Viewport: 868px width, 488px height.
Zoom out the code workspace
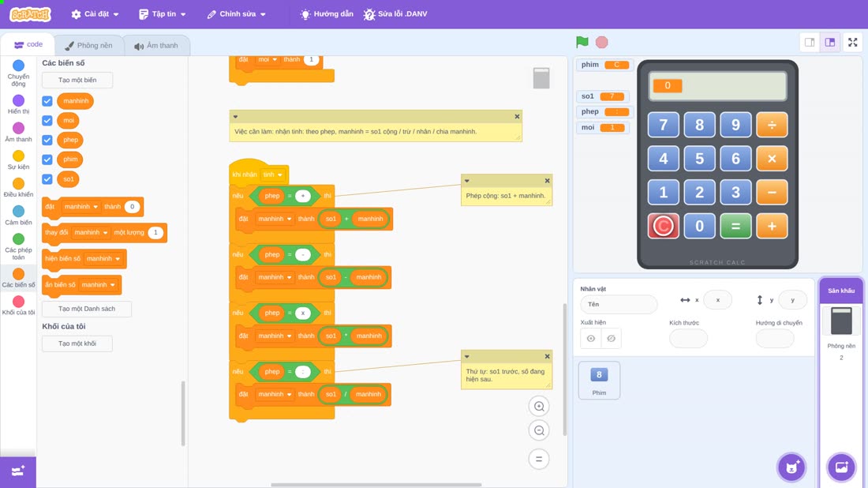pos(539,430)
